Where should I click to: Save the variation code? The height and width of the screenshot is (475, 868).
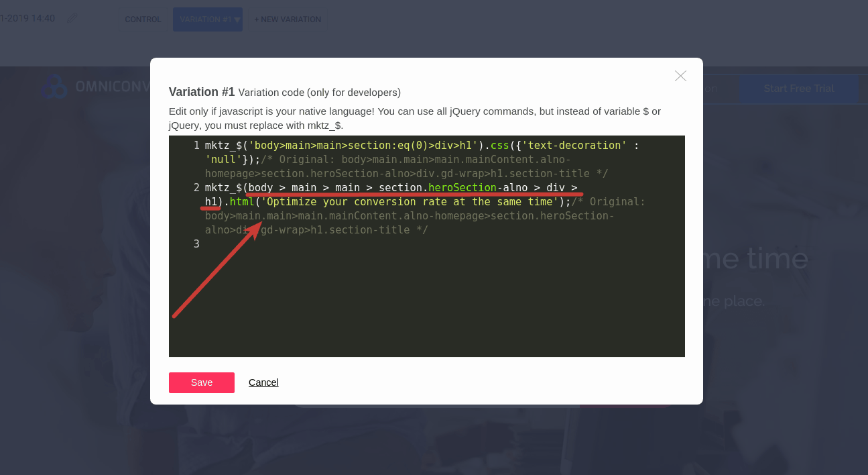coord(202,382)
